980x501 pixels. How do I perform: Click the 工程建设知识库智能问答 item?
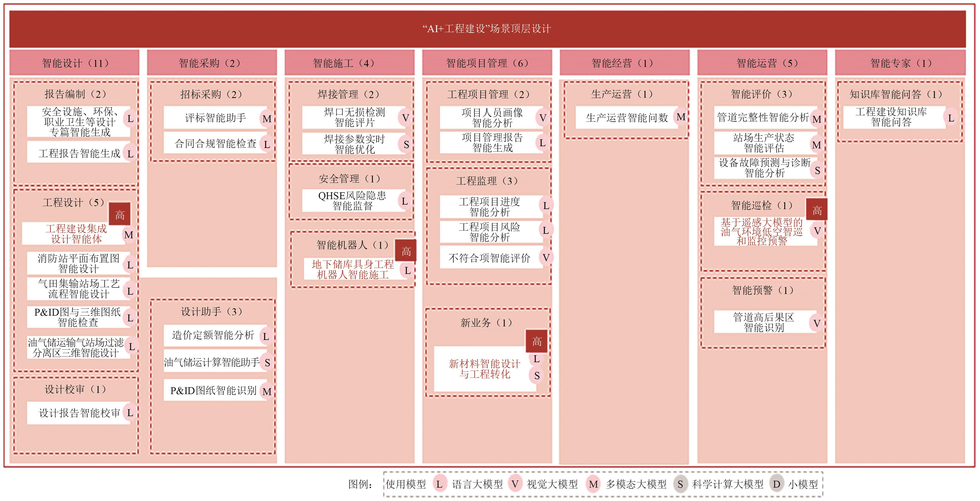pyautogui.click(x=891, y=117)
